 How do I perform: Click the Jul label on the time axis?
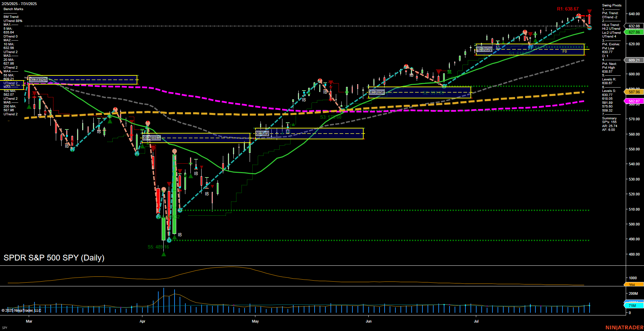point(476,321)
